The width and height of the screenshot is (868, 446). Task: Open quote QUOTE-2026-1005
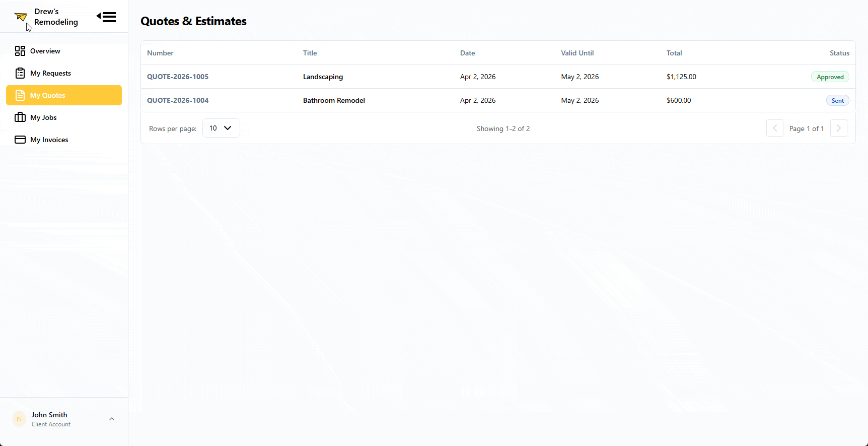tap(178, 77)
